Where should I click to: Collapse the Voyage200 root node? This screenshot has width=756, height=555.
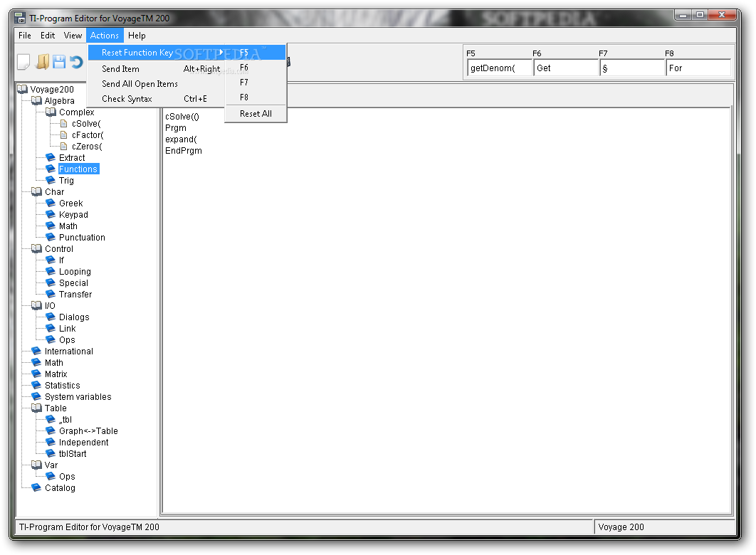22,89
